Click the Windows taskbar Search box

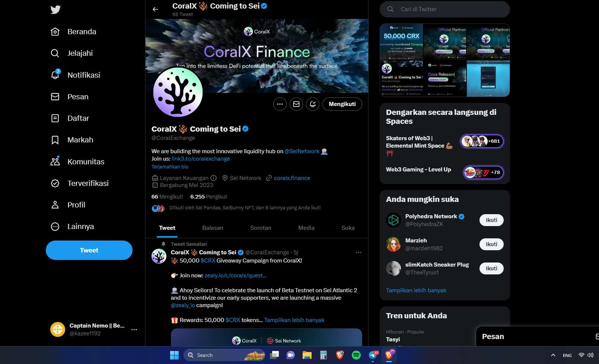[224, 355]
